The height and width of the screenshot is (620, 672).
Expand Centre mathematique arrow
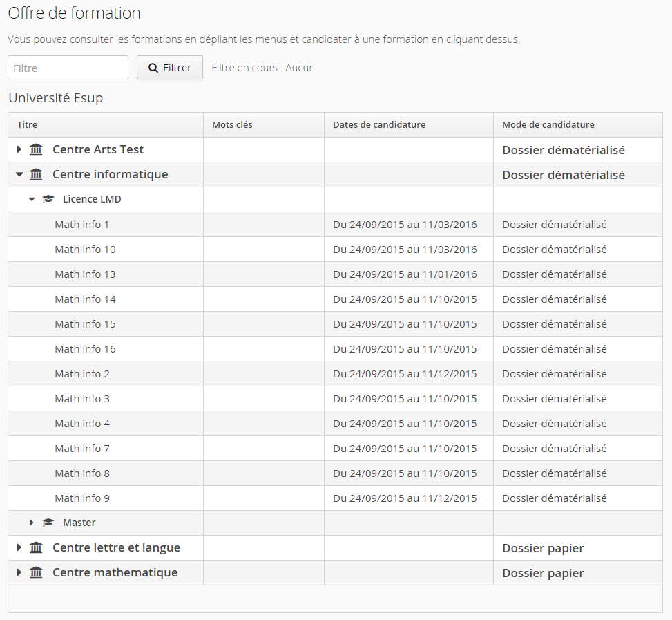coord(19,573)
